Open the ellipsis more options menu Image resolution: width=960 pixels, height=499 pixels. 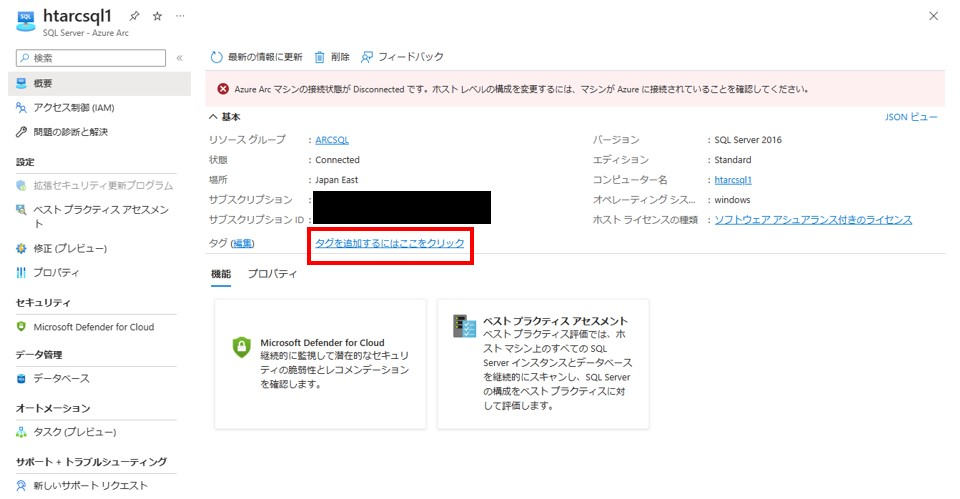click(x=180, y=17)
